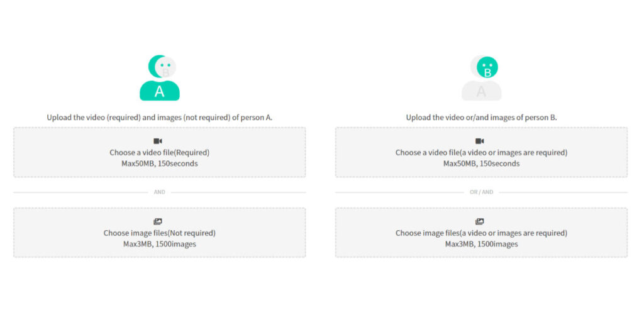Choose image files(Not required) for person A

160,233
